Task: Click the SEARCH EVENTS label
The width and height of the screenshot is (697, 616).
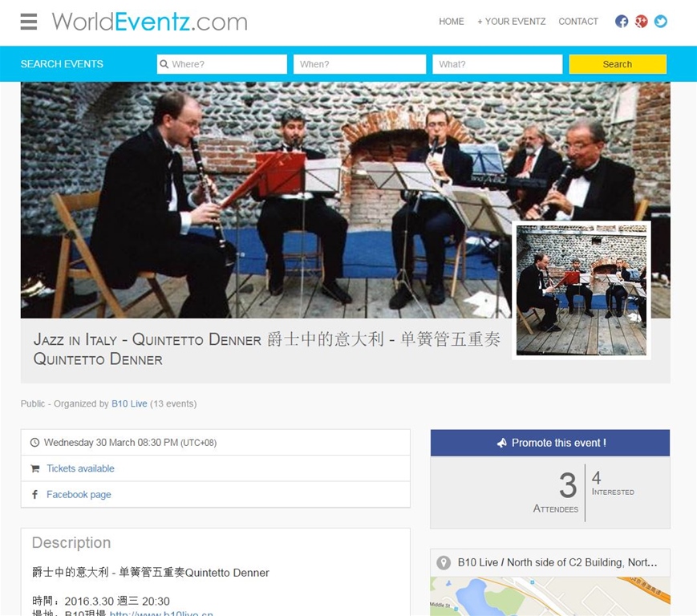Action: coord(62,64)
